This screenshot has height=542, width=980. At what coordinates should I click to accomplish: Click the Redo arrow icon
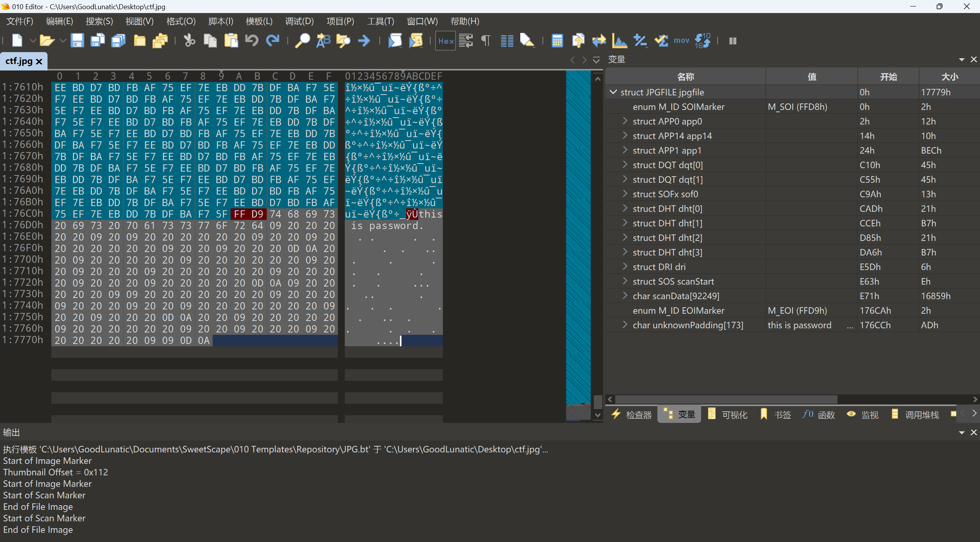pos(272,41)
